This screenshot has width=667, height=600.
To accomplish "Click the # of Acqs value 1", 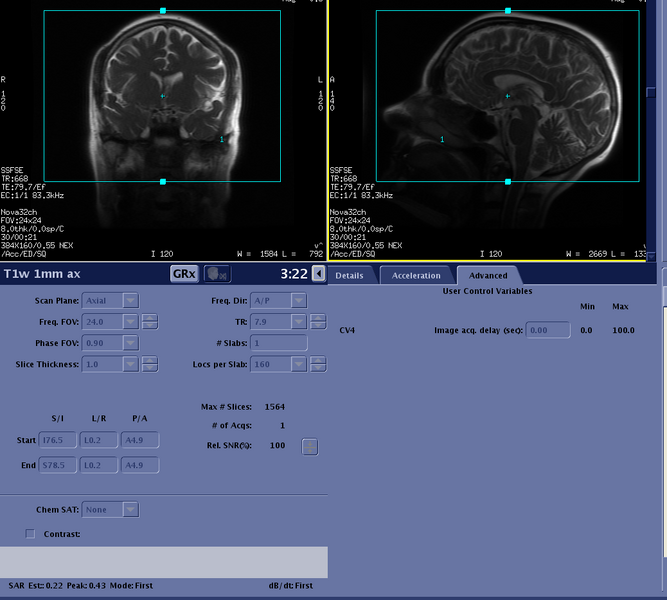I will click(282, 426).
